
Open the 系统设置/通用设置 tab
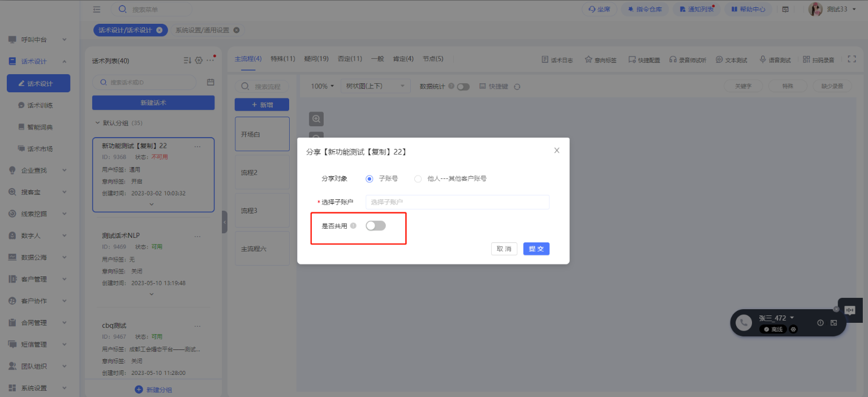(202, 30)
